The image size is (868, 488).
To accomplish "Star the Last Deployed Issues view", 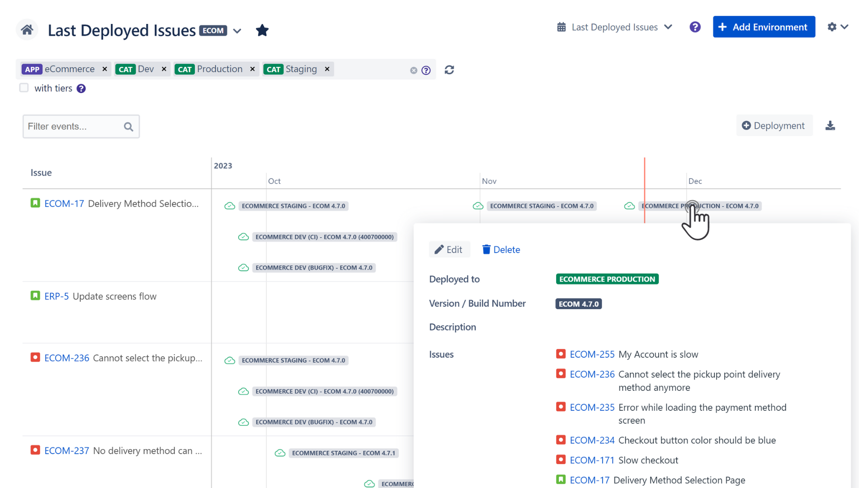I will tap(262, 30).
